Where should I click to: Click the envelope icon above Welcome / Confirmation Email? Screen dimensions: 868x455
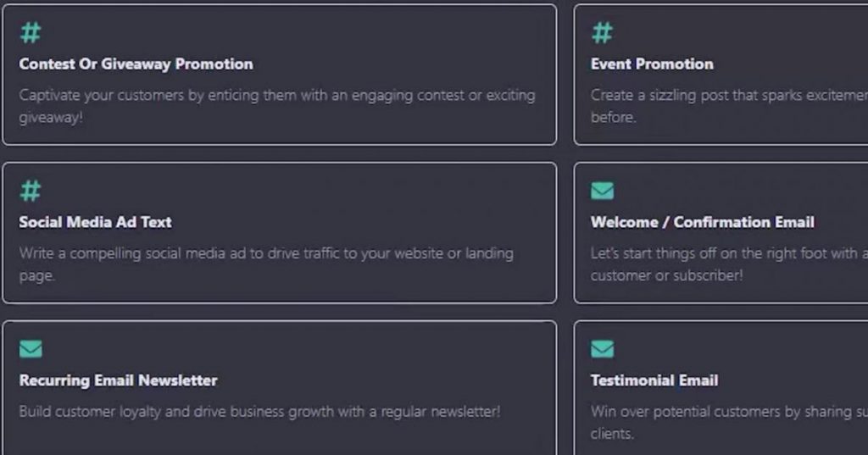tap(603, 191)
